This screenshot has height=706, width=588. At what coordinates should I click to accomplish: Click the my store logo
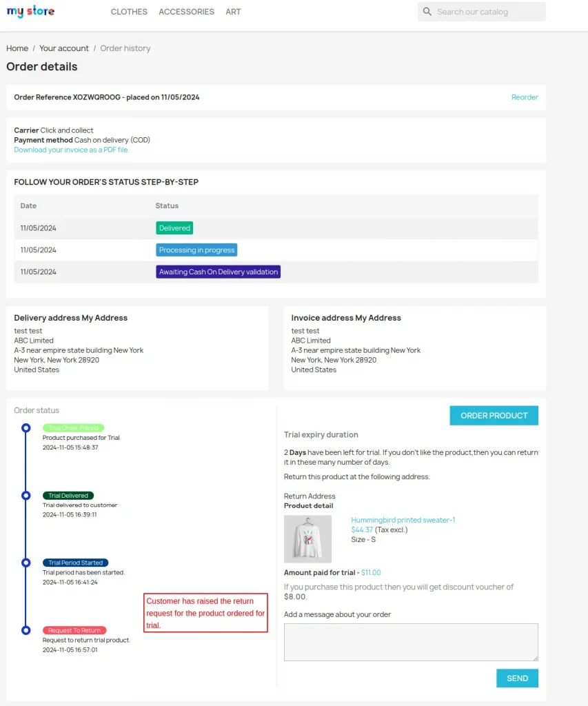click(x=30, y=12)
